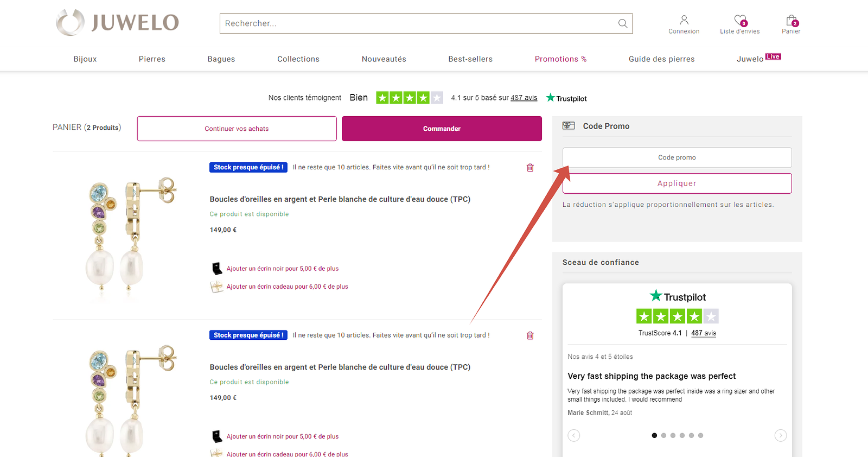Image resolution: width=868 pixels, height=457 pixels.
Task: Click the green star rating in top bar
Action: pyautogui.click(x=410, y=98)
